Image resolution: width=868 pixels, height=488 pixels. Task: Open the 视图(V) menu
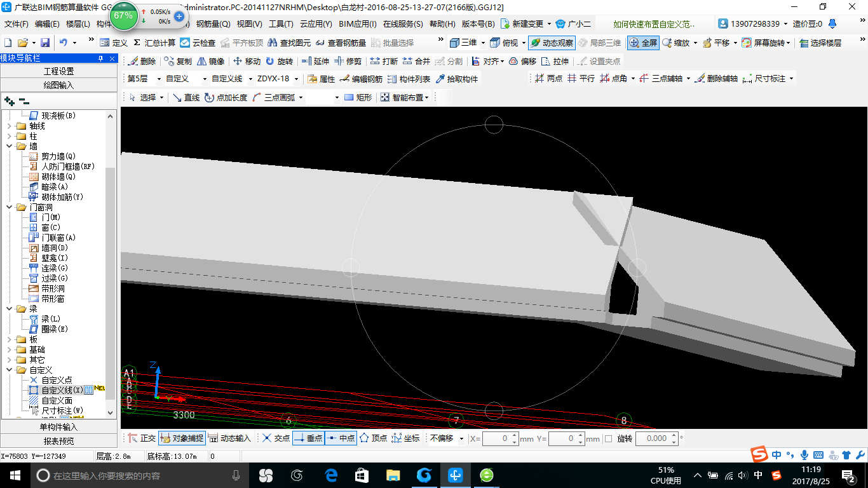[250, 24]
